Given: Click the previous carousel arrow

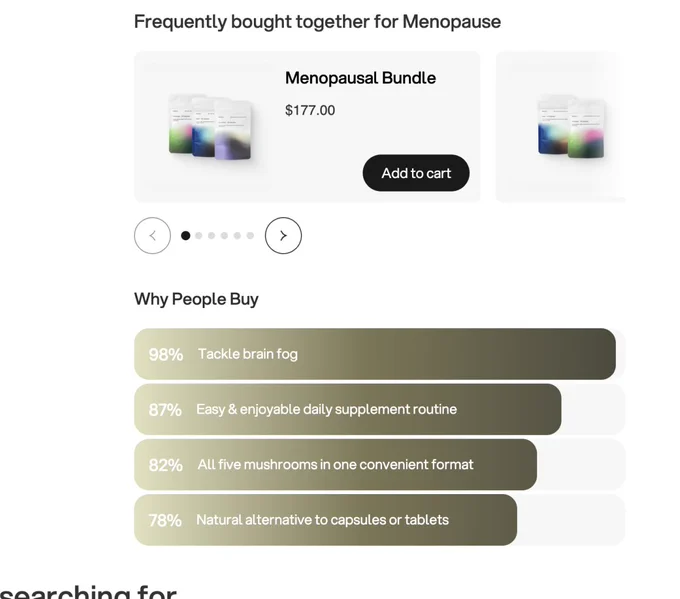Looking at the screenshot, I should 152,236.
